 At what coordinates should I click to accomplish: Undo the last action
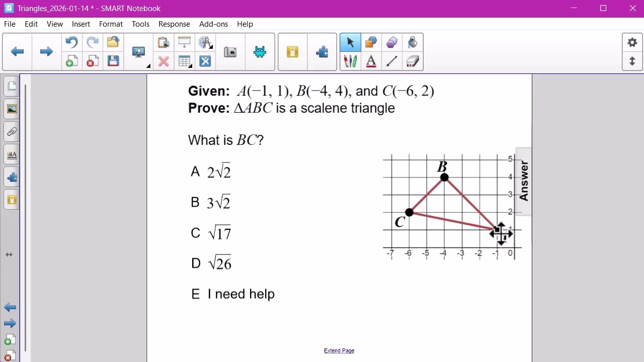71,42
